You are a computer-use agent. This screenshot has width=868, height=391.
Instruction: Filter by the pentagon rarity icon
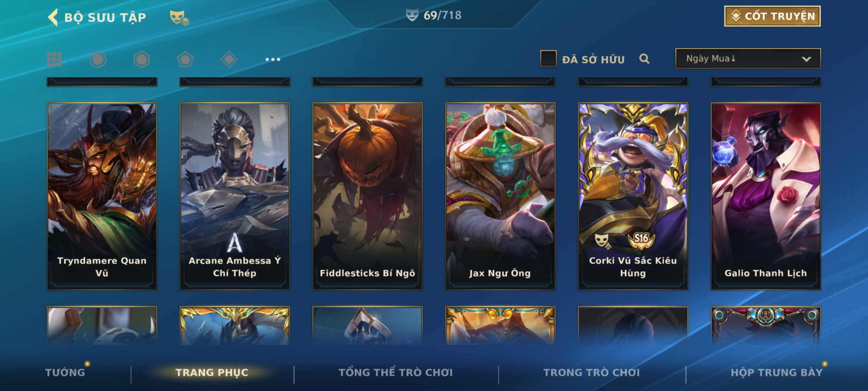point(185,59)
